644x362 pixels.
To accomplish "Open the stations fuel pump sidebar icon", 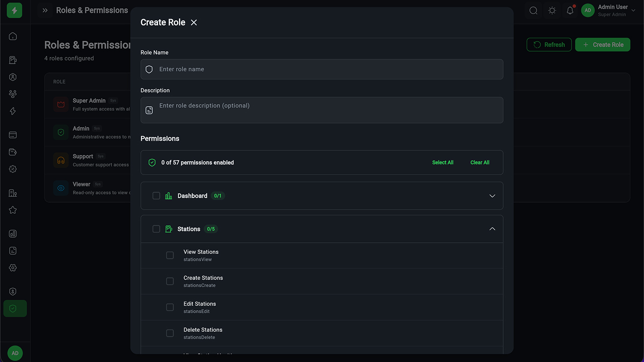I will (13, 60).
